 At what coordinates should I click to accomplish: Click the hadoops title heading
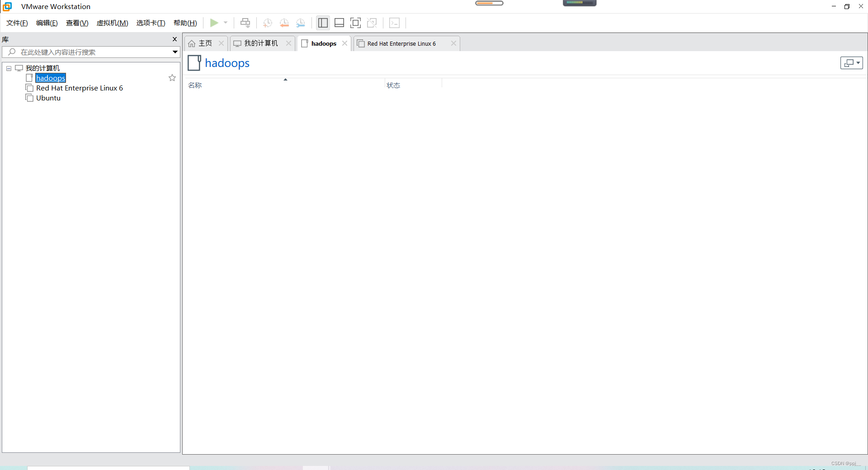pyautogui.click(x=227, y=63)
